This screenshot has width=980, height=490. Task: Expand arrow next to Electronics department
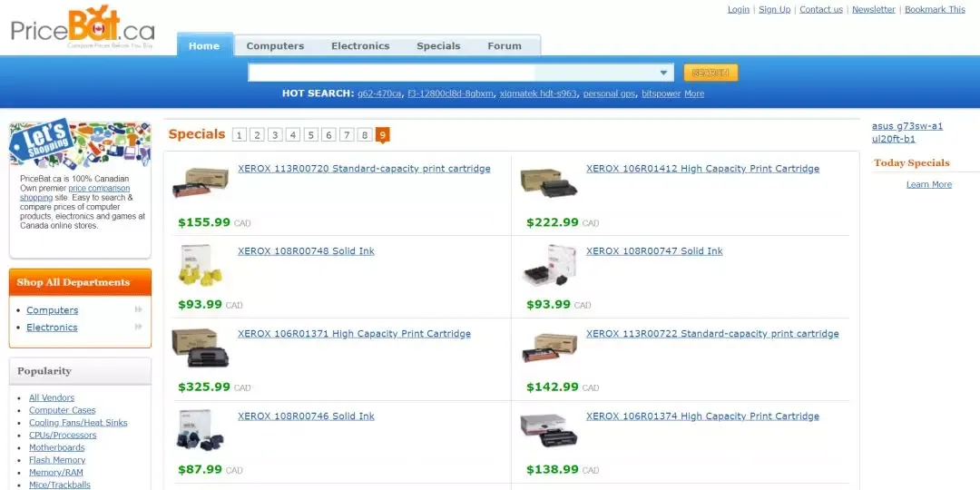tap(139, 327)
